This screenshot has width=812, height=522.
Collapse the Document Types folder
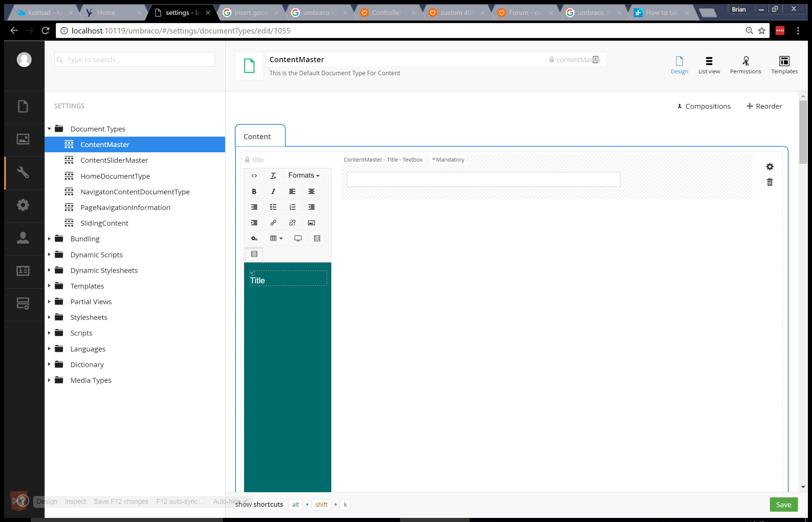(49, 129)
